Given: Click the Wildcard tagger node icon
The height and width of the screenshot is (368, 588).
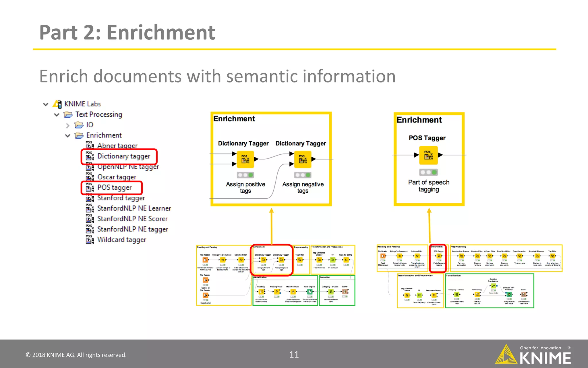Looking at the screenshot, I should click(x=90, y=239).
